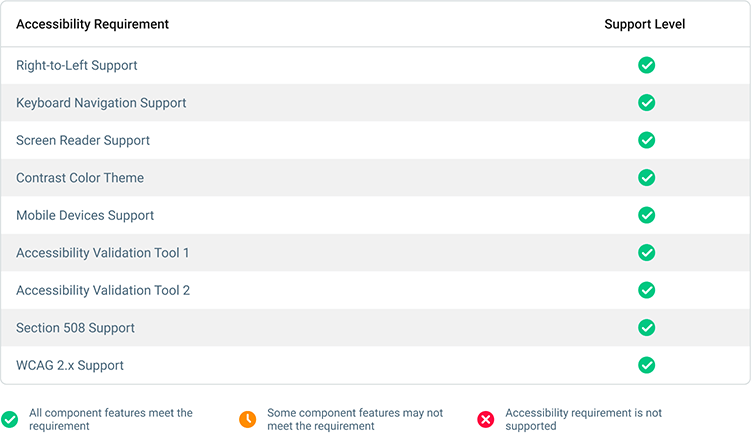Select the Screen Reader Support row label
The width and height of the screenshot is (751, 433).
[x=83, y=140]
